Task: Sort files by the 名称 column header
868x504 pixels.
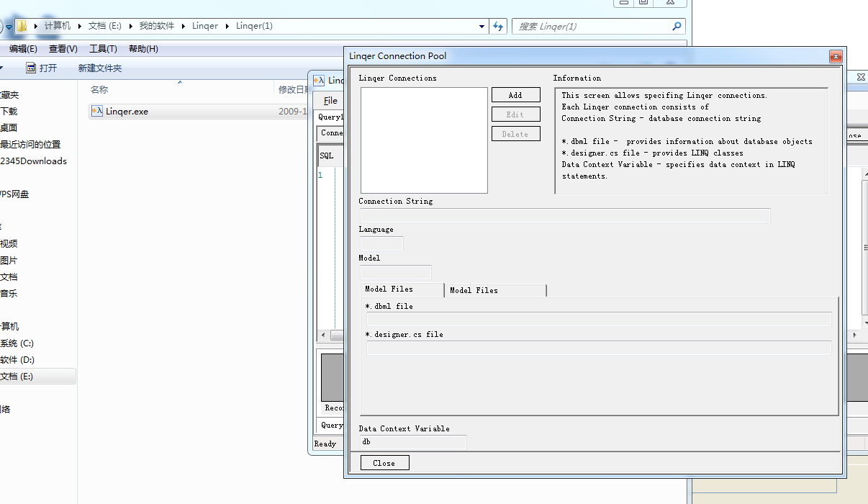Action: point(99,90)
